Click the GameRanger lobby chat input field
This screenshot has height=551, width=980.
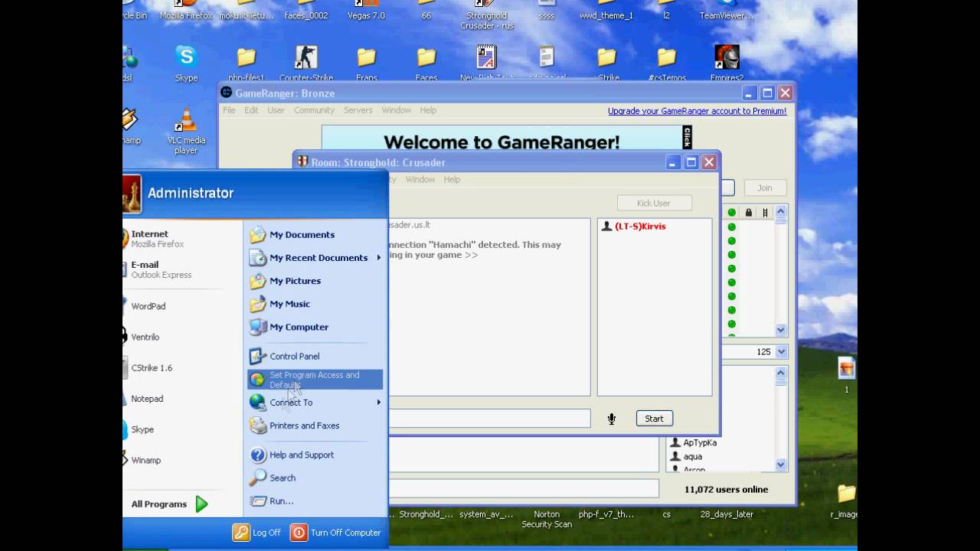point(524,488)
